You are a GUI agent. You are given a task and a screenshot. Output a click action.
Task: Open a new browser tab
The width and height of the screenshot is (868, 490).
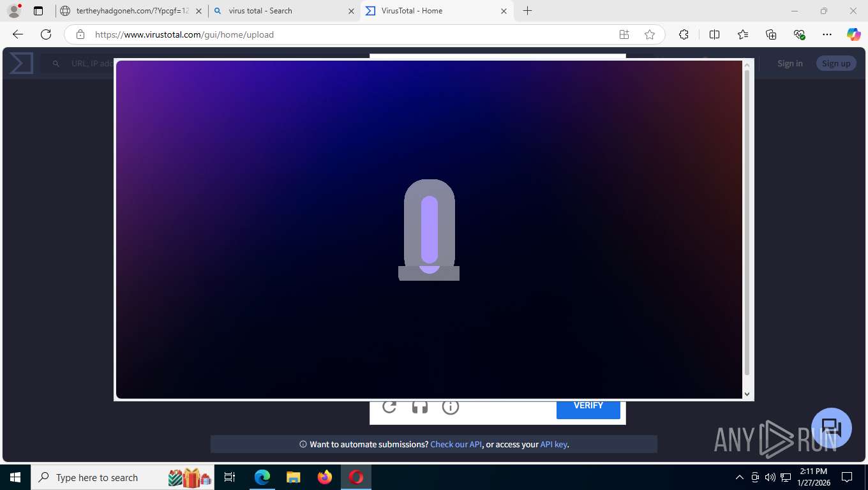pyautogui.click(x=527, y=11)
